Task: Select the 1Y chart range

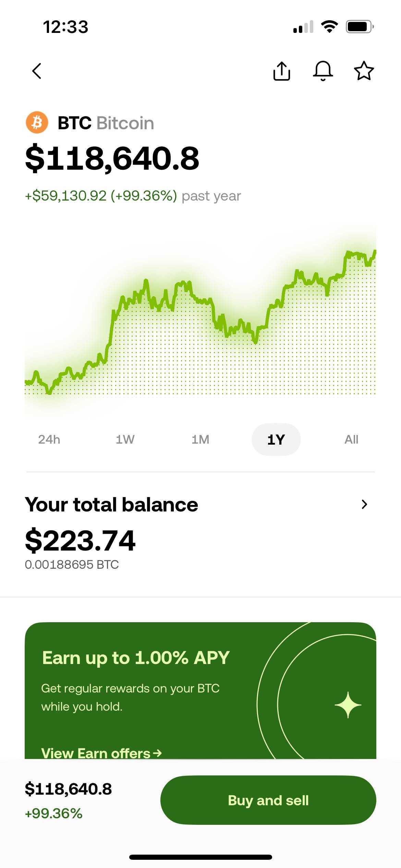Action: 276,439
